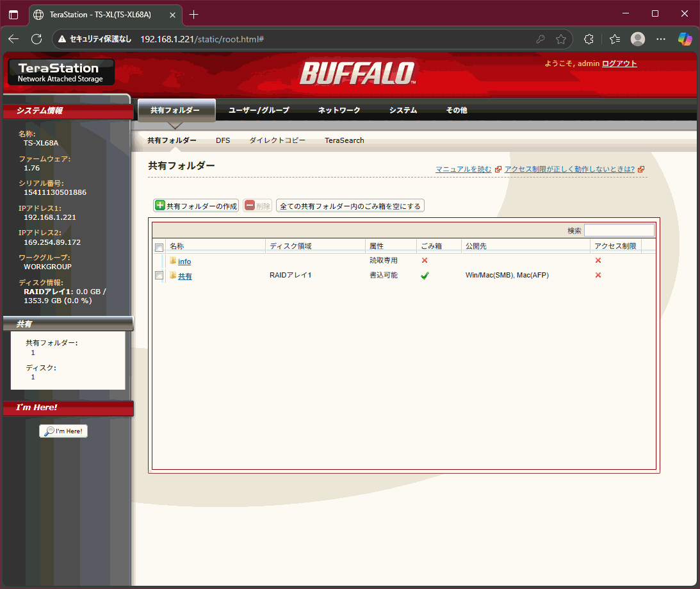Screen dimensions: 700x589
Task: Click the 検索 search input field
Action: (x=619, y=230)
